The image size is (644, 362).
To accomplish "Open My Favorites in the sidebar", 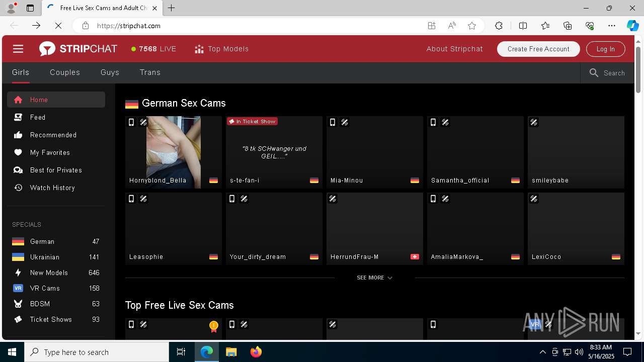I will click(56, 152).
